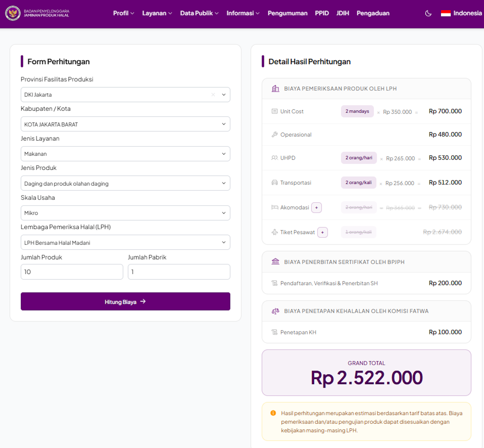This screenshot has height=448, width=484.
Task: Click the Komisi Fatwa scales icon
Action: (x=275, y=311)
